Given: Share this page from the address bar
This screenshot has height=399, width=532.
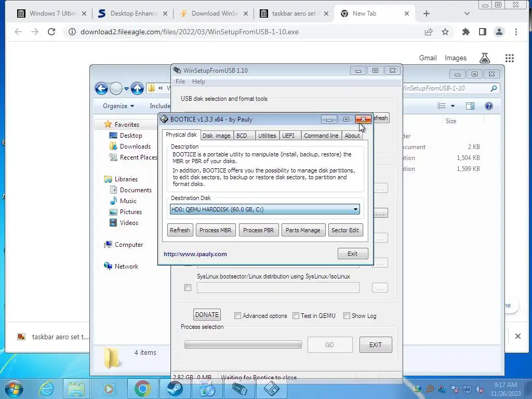Looking at the screenshot, I should pos(429,32).
